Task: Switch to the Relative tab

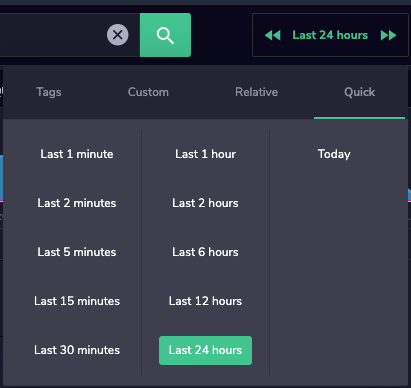Action: [256, 92]
